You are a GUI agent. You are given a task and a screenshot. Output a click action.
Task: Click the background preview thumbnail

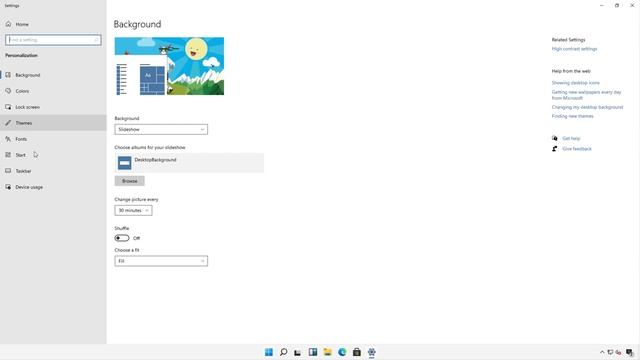(x=169, y=66)
